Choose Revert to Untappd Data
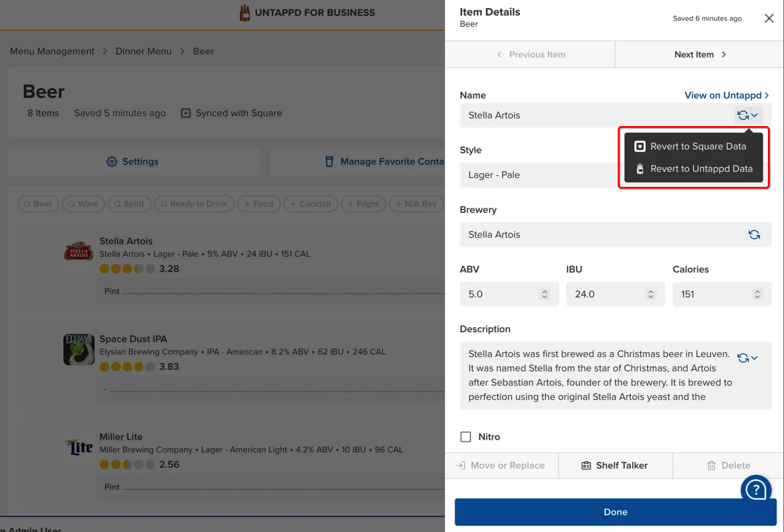 coord(701,169)
